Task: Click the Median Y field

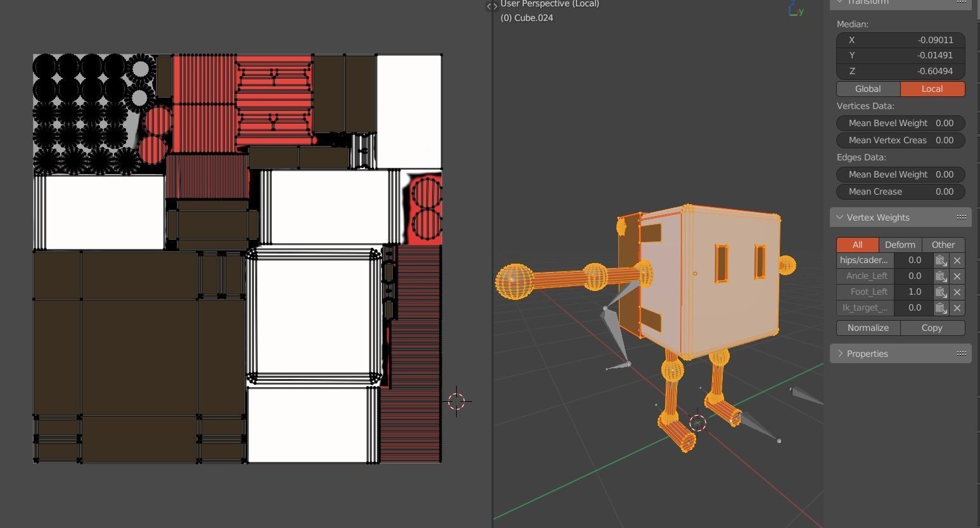Action: pos(901,55)
